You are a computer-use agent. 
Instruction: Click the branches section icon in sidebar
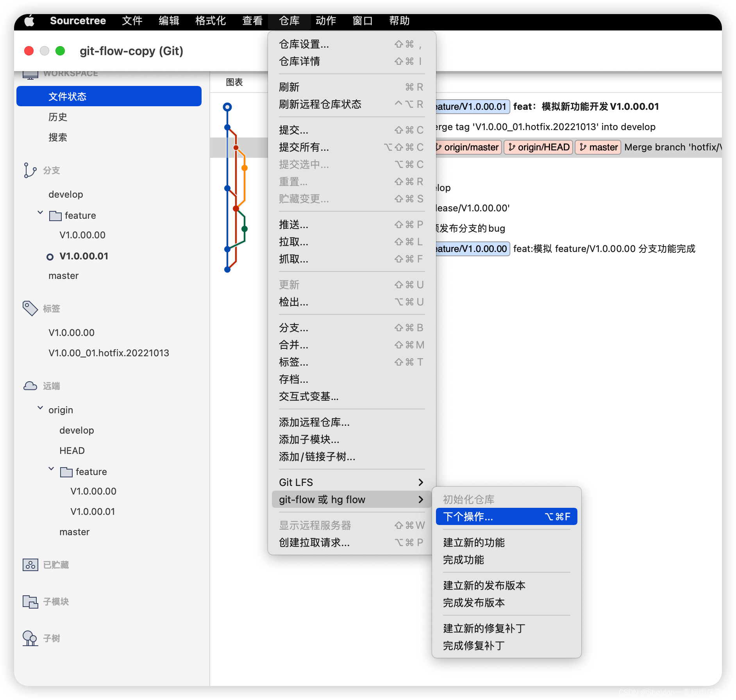(x=30, y=170)
